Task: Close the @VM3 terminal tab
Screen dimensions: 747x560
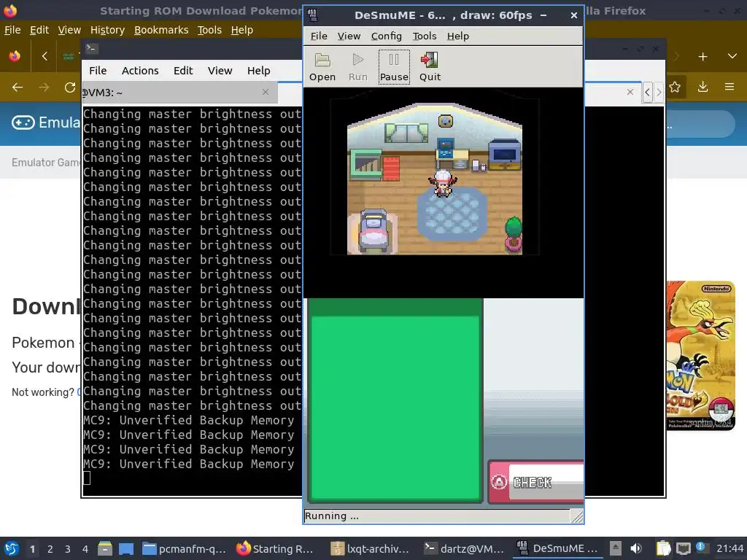Action: [x=266, y=92]
